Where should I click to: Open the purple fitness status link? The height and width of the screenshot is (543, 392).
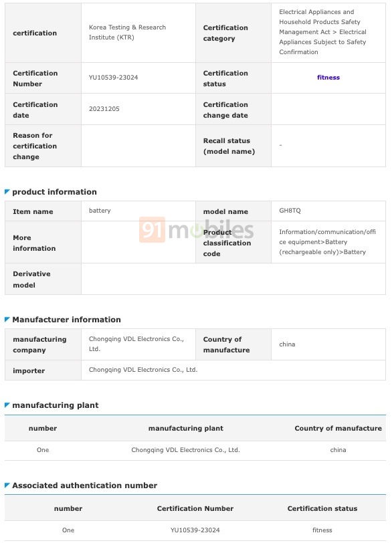point(328,78)
